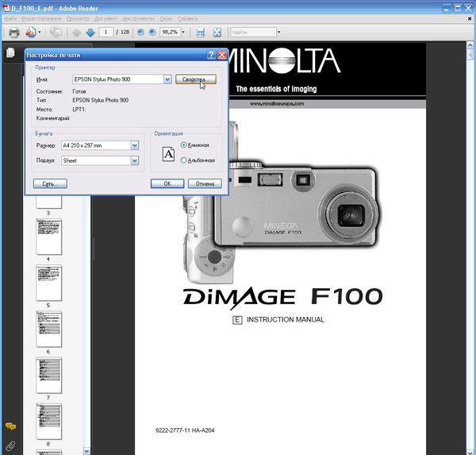Image resolution: width=476 pixels, height=455 pixels.
Task: Go to previous page with up arrow
Action: (76, 33)
